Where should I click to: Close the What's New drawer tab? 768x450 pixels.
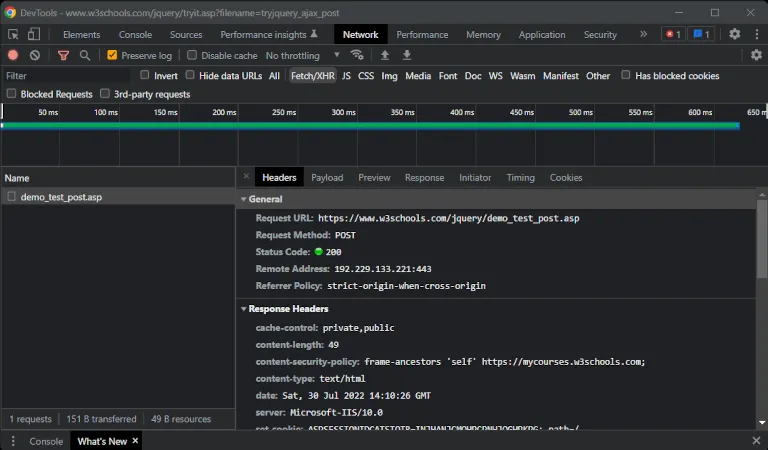135,441
